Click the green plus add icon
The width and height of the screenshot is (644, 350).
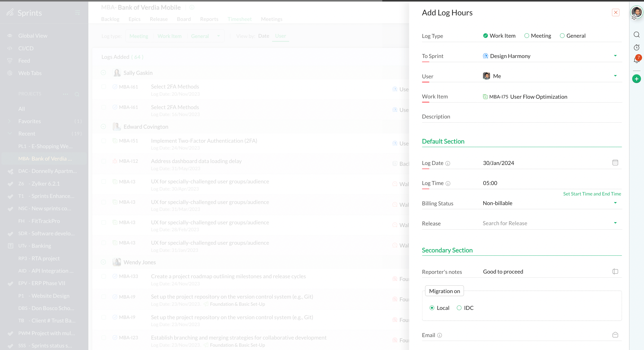[637, 79]
